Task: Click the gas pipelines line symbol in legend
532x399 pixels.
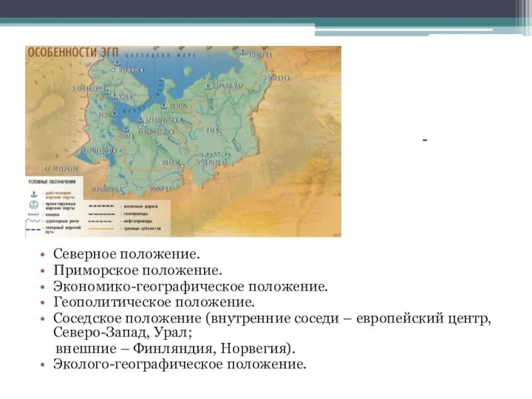Action: [101, 214]
